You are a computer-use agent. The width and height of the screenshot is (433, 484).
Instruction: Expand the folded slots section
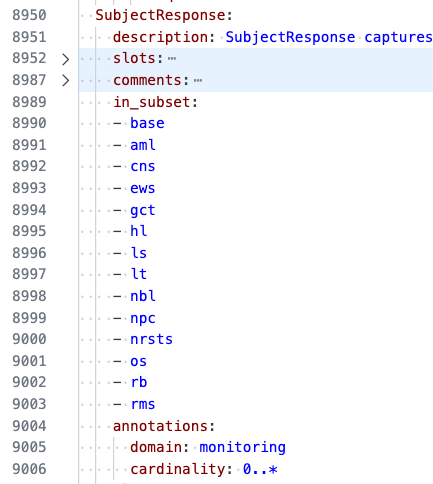(66, 59)
